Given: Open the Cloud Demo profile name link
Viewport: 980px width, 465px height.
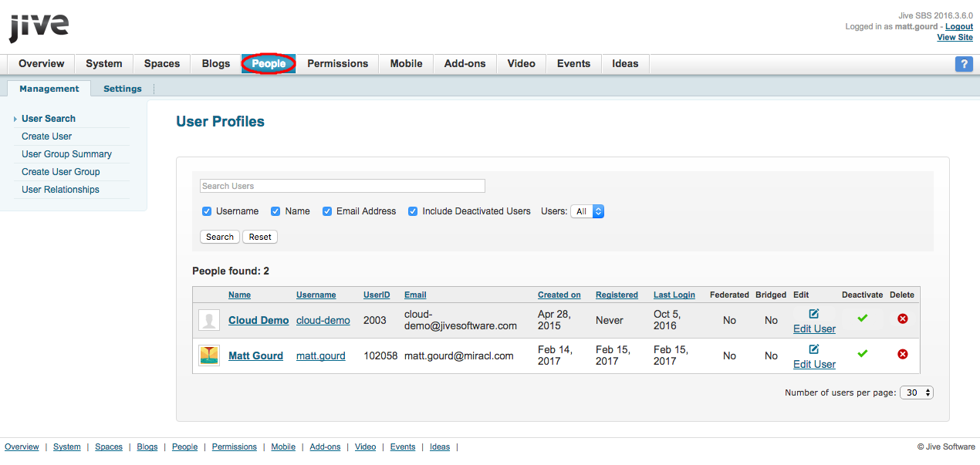Looking at the screenshot, I should (259, 320).
